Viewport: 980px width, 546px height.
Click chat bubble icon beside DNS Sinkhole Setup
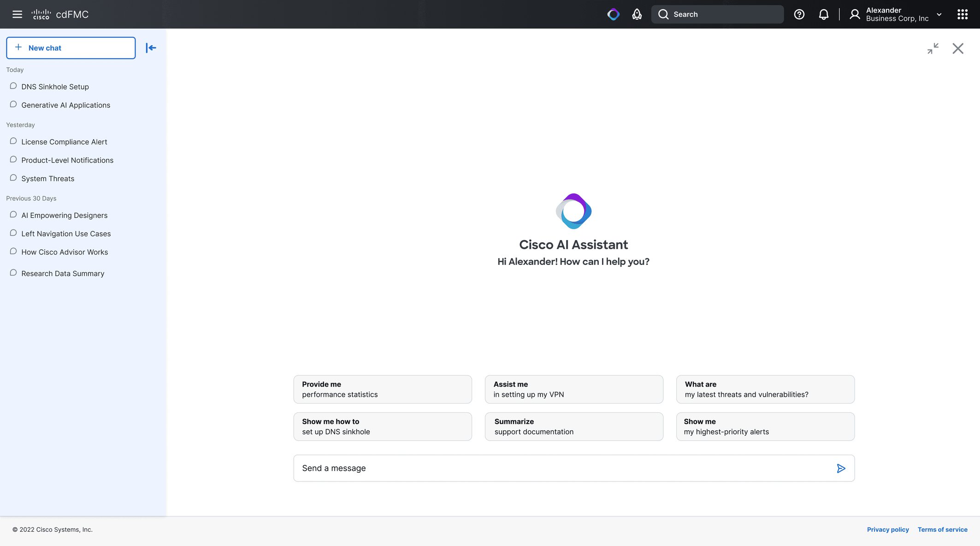[x=13, y=86]
